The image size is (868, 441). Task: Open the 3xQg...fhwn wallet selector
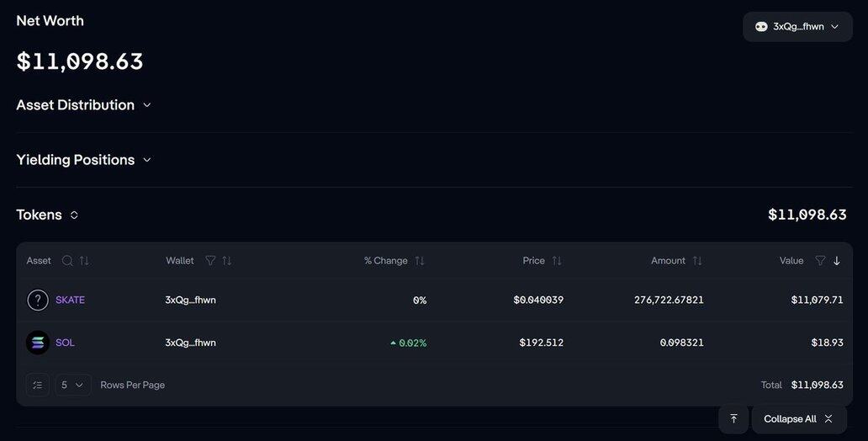[x=797, y=27]
